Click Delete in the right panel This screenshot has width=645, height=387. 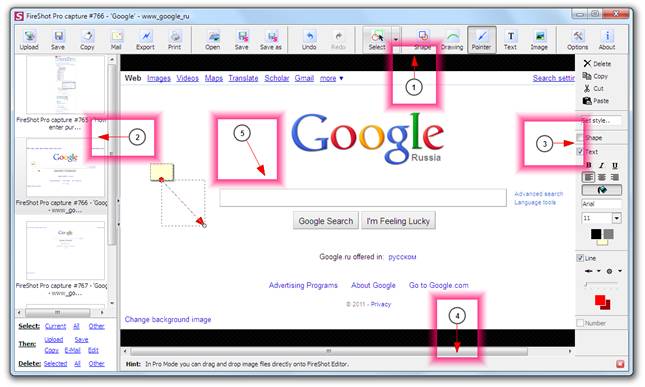click(597, 64)
